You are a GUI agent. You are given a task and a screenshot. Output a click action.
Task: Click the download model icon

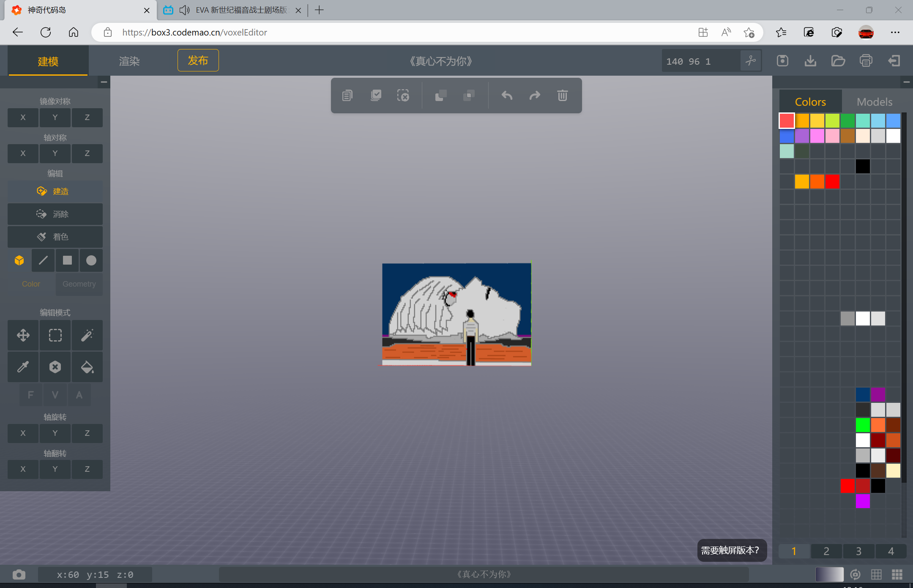point(810,61)
